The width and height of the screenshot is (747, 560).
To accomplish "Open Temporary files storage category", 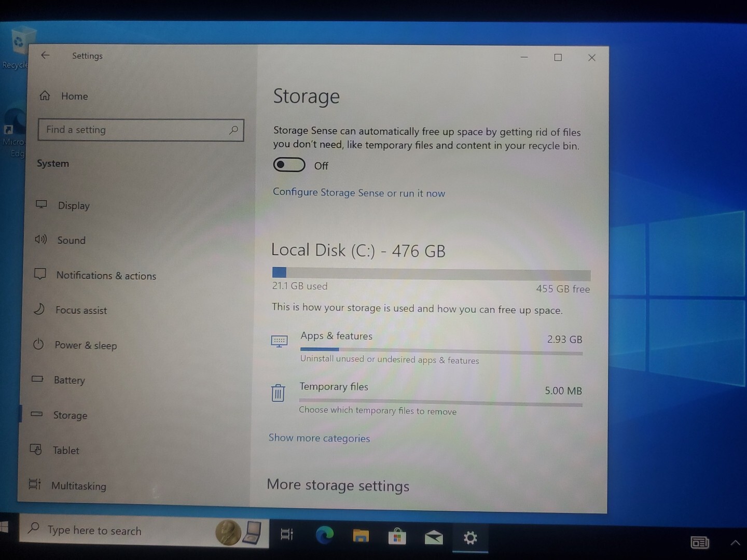I will coord(426,398).
